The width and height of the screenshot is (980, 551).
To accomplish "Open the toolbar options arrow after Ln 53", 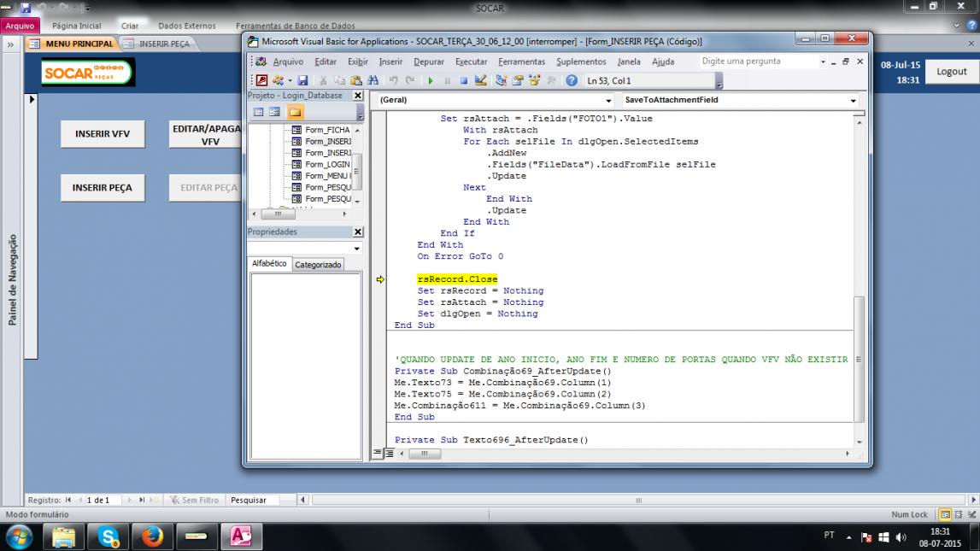I will (719, 81).
